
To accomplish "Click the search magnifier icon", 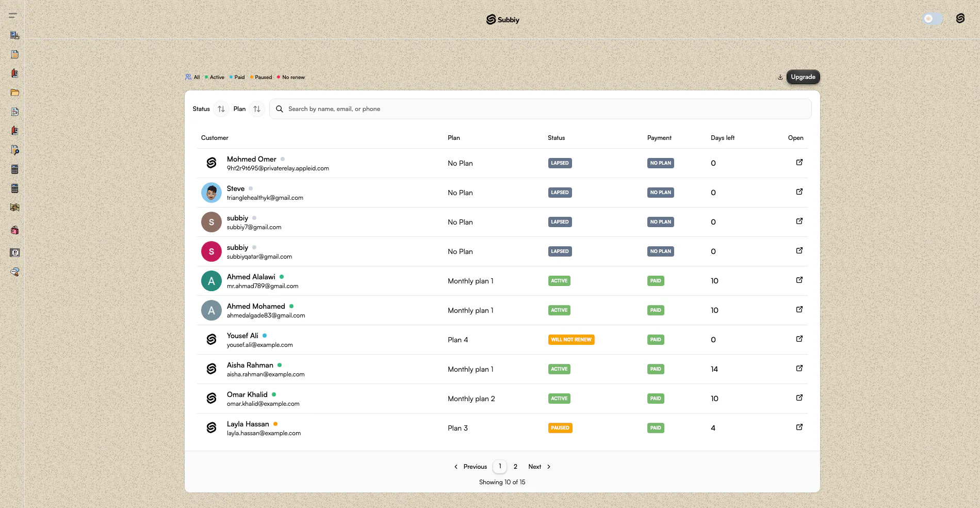I will (280, 109).
